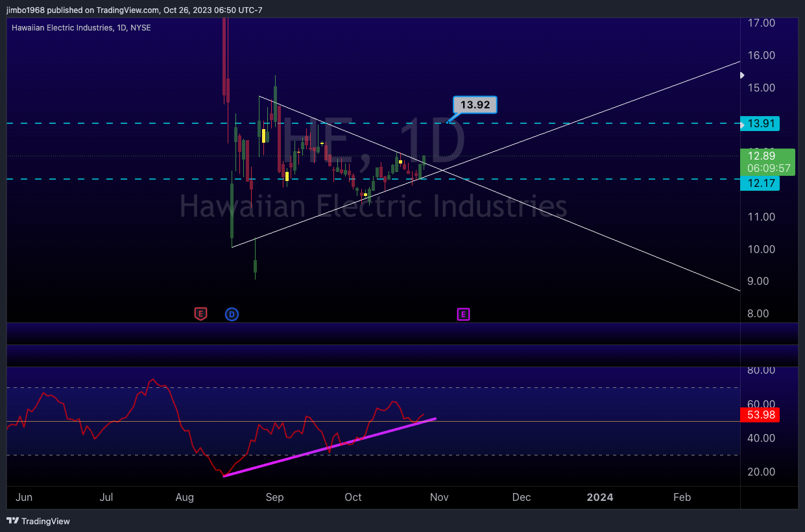Image resolution: width=805 pixels, height=532 pixels.
Task: Click the Jul label on time axis
Action: [x=107, y=497]
